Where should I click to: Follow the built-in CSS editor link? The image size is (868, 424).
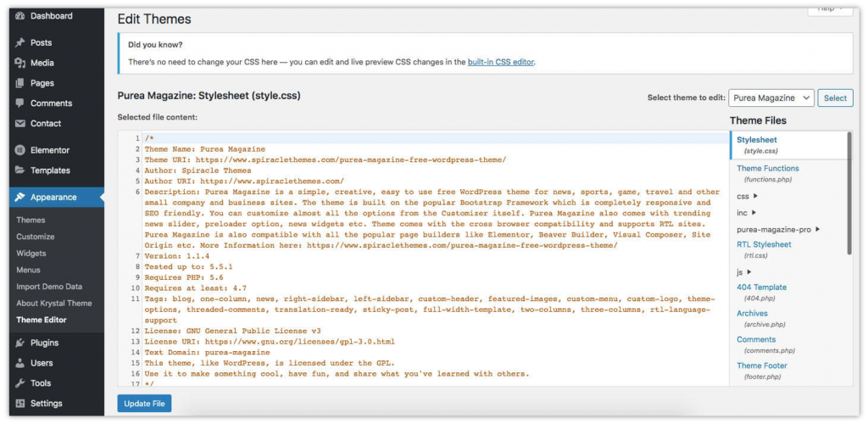click(500, 62)
